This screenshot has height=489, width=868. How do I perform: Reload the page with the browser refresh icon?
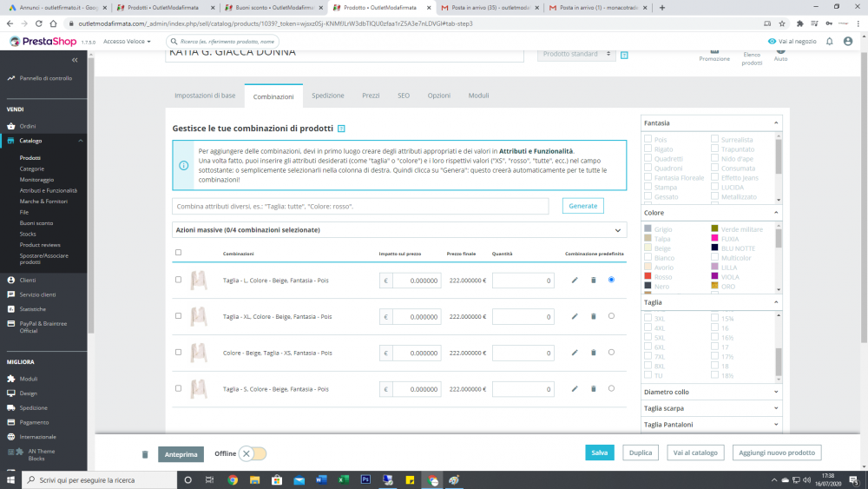(x=39, y=23)
